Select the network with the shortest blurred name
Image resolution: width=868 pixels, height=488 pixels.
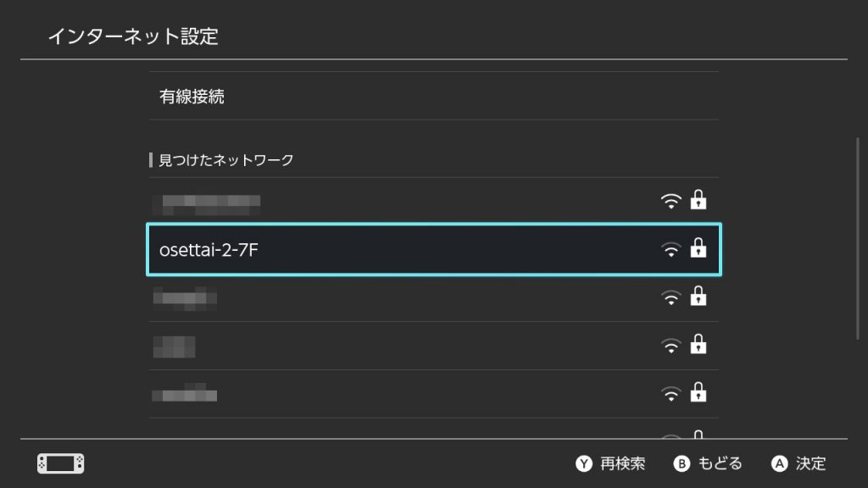click(x=434, y=346)
